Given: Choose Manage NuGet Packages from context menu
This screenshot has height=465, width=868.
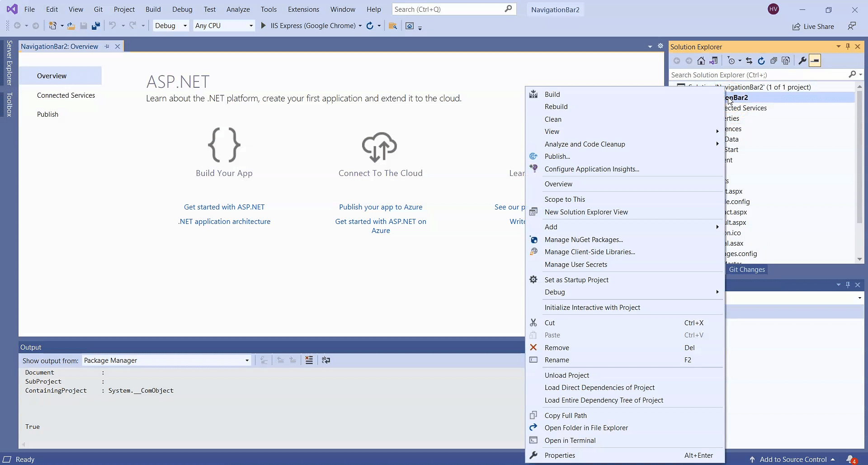Looking at the screenshot, I should tap(625, 240).
